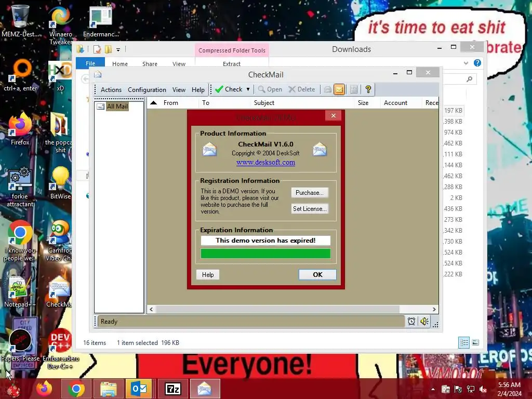Click the Compressed Folder Tools tab label
The width and height of the screenshot is (532, 399).
tap(232, 50)
